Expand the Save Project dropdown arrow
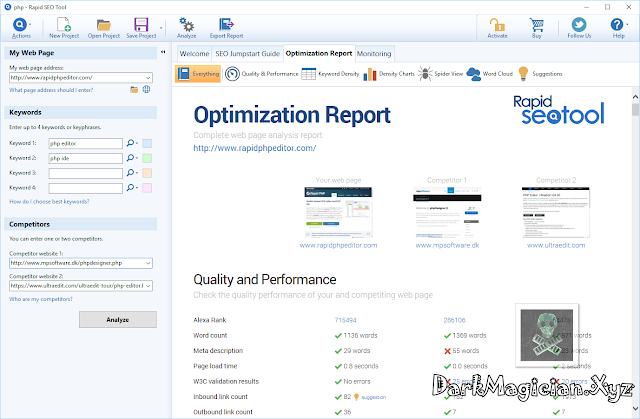 (161, 28)
